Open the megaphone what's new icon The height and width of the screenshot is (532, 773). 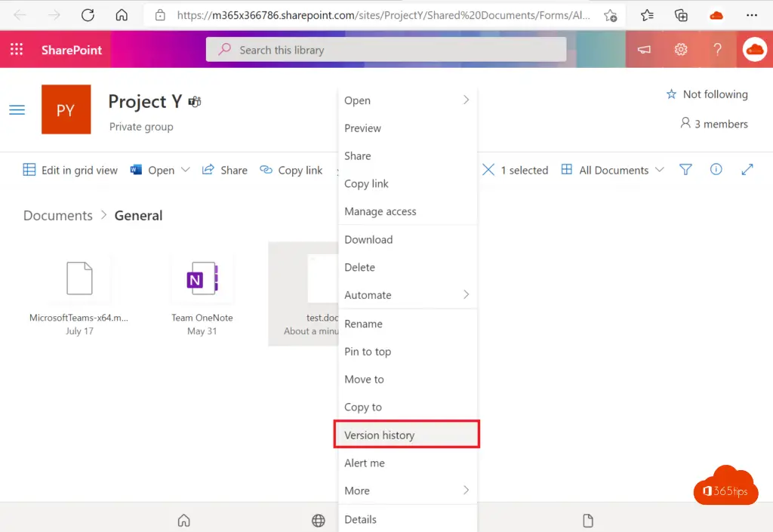tap(644, 49)
